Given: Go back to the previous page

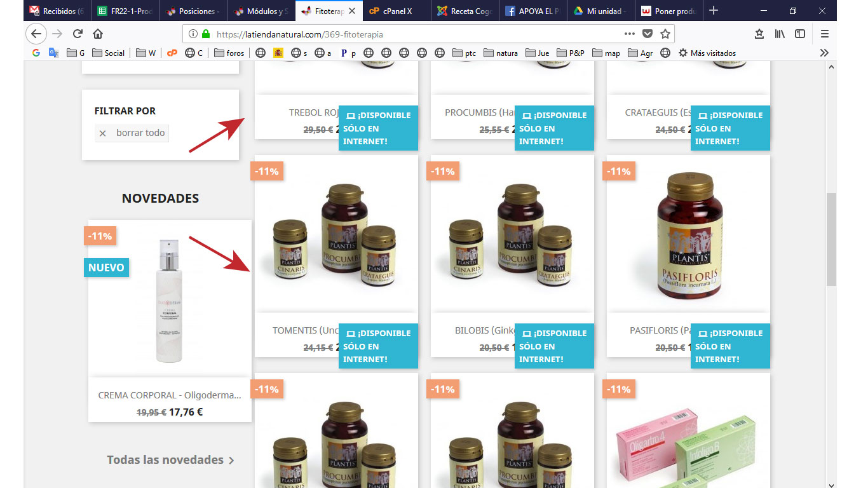Looking at the screenshot, I should point(36,34).
